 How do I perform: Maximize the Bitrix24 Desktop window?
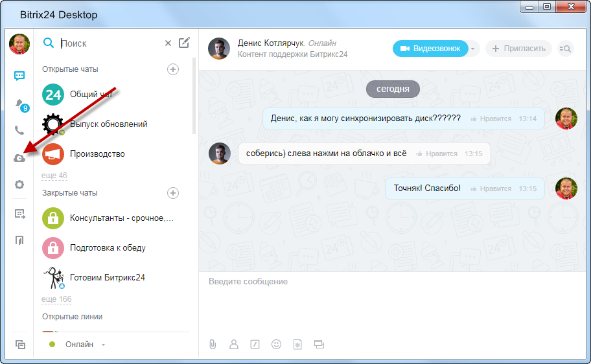pos(547,7)
